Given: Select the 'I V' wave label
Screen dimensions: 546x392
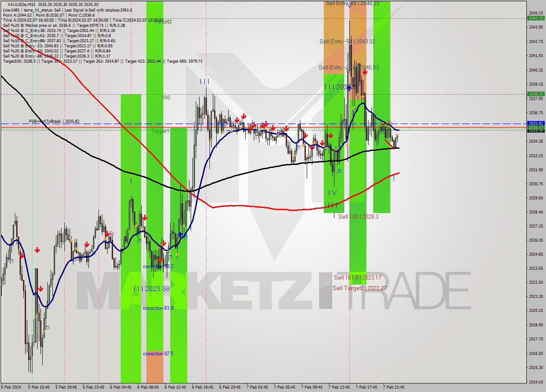Looking at the screenshot, I should pyautogui.click(x=332, y=193).
